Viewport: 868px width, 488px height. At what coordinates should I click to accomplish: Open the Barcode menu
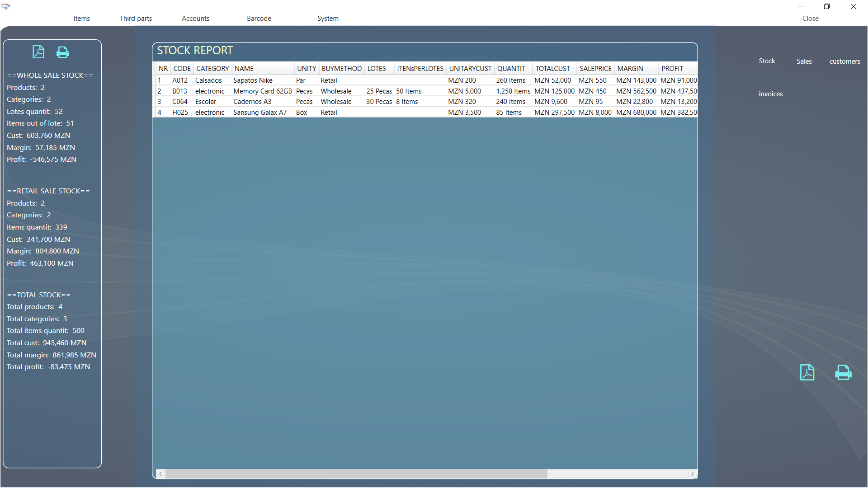[259, 19]
